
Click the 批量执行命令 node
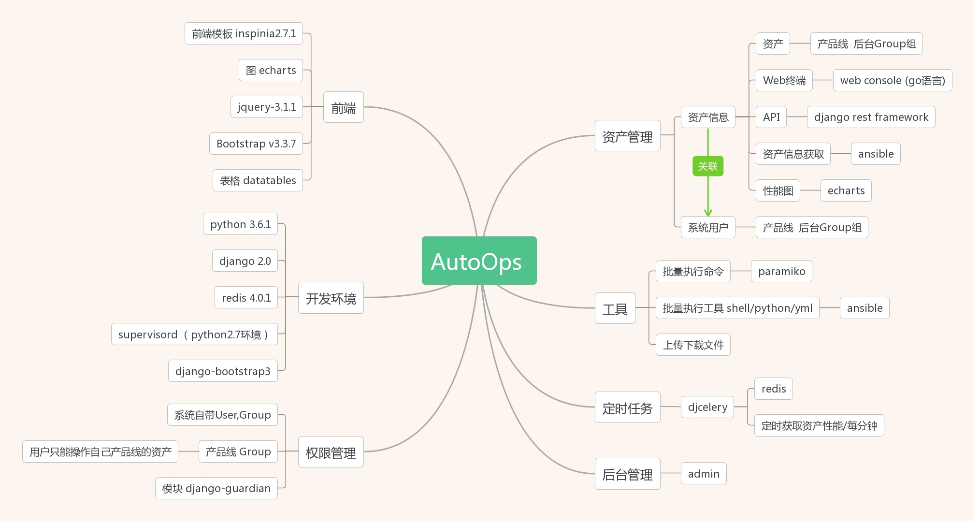pyautogui.click(x=693, y=271)
